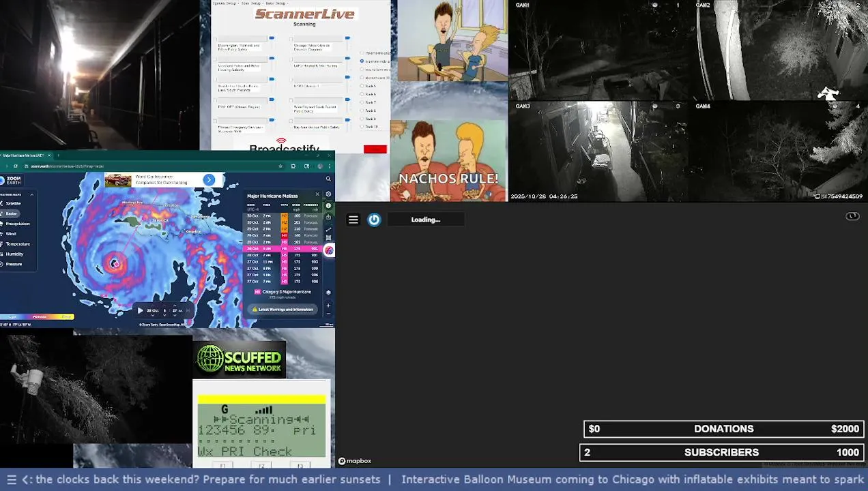Click the mapbox logo
This screenshot has height=491, width=868.
355,461
